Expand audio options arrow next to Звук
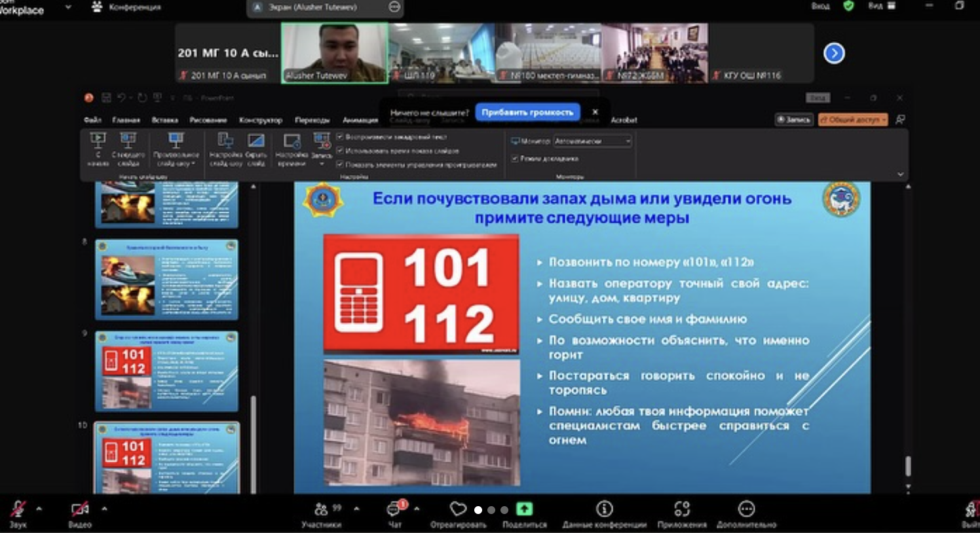 coord(39,508)
